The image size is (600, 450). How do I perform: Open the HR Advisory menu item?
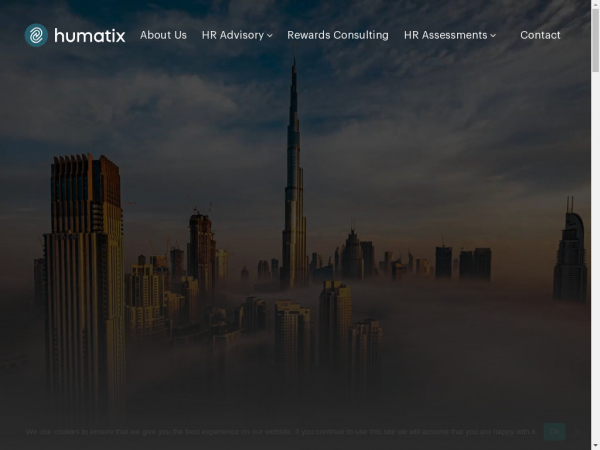[x=233, y=35]
